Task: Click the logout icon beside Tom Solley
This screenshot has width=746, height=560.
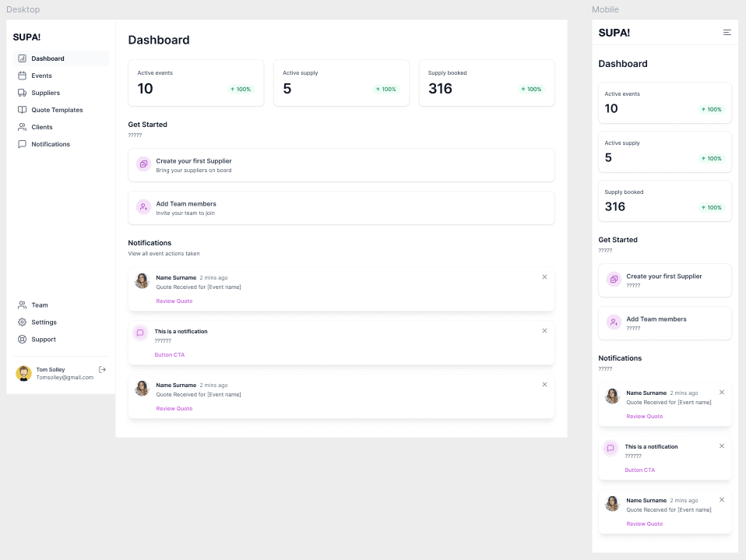Action: (x=102, y=370)
